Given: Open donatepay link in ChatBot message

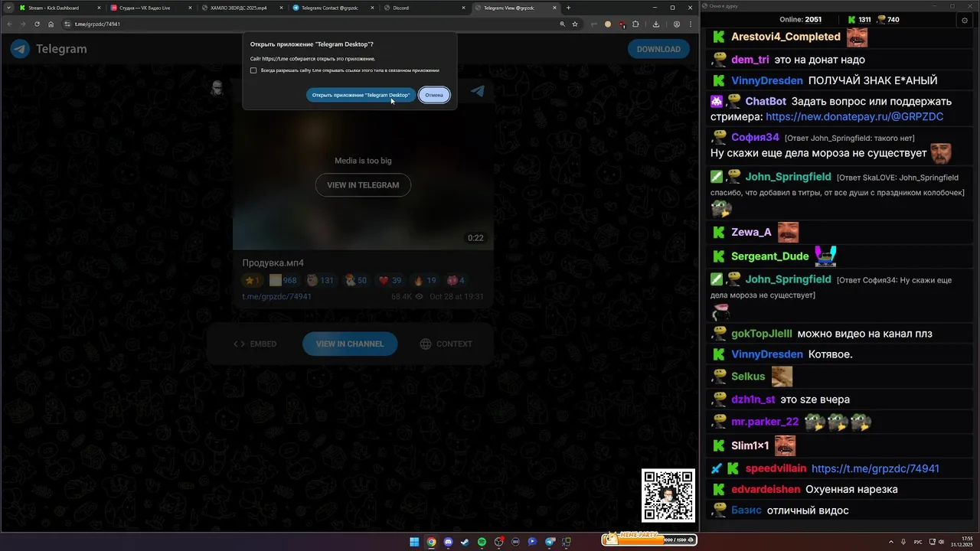Looking at the screenshot, I should click(854, 117).
